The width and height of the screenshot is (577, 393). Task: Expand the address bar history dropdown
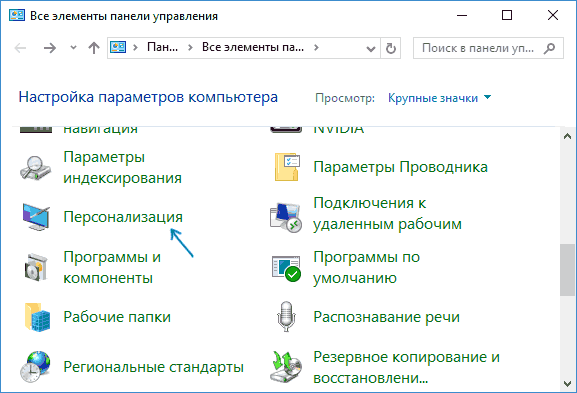(371, 49)
